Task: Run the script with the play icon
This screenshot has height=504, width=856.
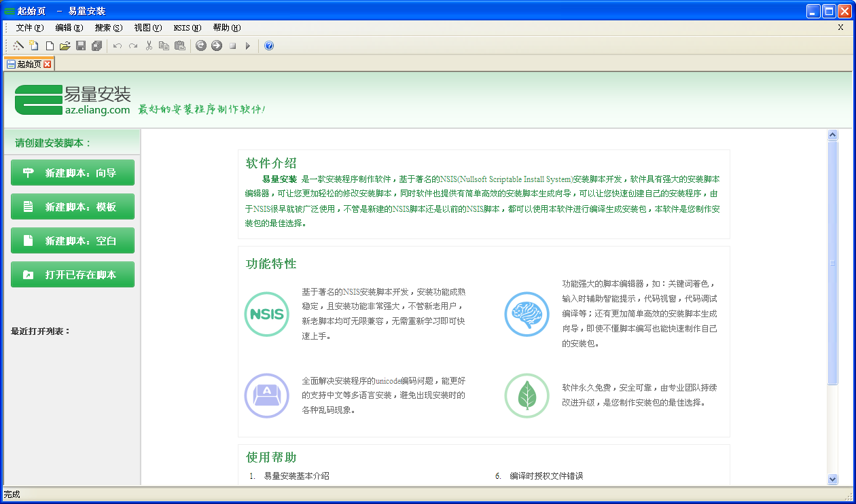Action: coord(248,46)
